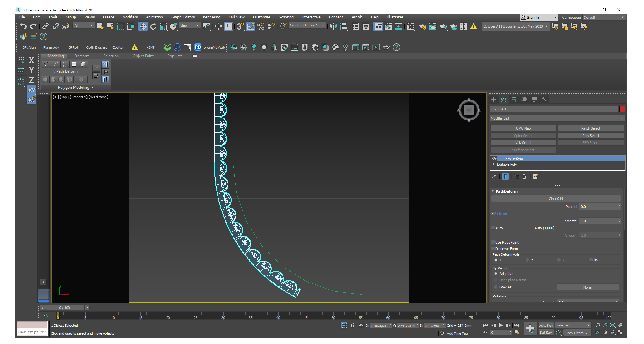644x344 pixels.
Task: Switch to the Freeform ribbon tab
Action: tap(82, 56)
